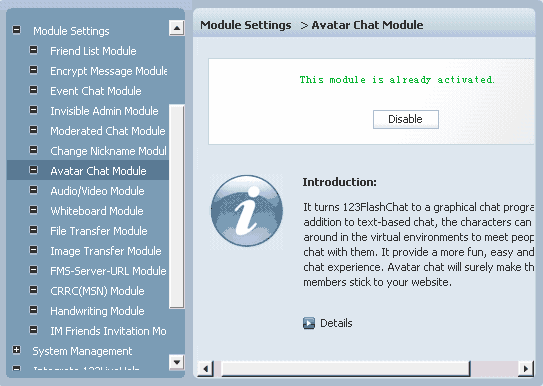Click the horizontal scrollbar left arrow

[x=206, y=368]
